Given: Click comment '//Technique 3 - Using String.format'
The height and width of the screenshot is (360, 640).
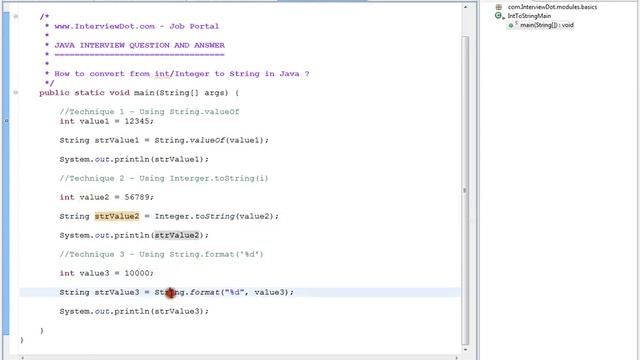Looking at the screenshot, I should coord(162,254).
